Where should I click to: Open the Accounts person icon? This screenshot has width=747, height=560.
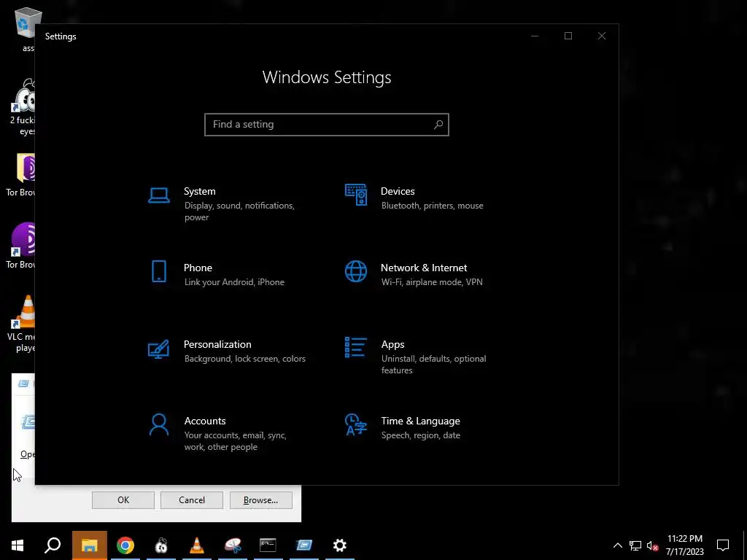(158, 425)
